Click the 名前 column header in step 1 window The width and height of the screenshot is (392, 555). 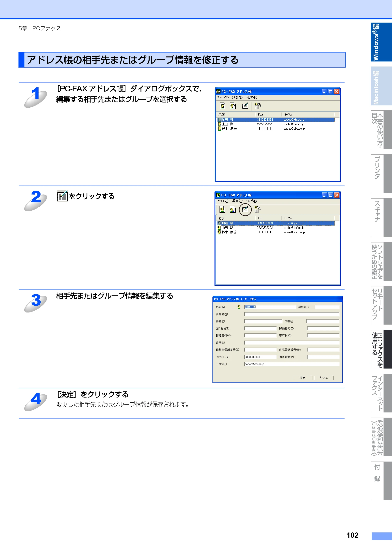(x=236, y=114)
